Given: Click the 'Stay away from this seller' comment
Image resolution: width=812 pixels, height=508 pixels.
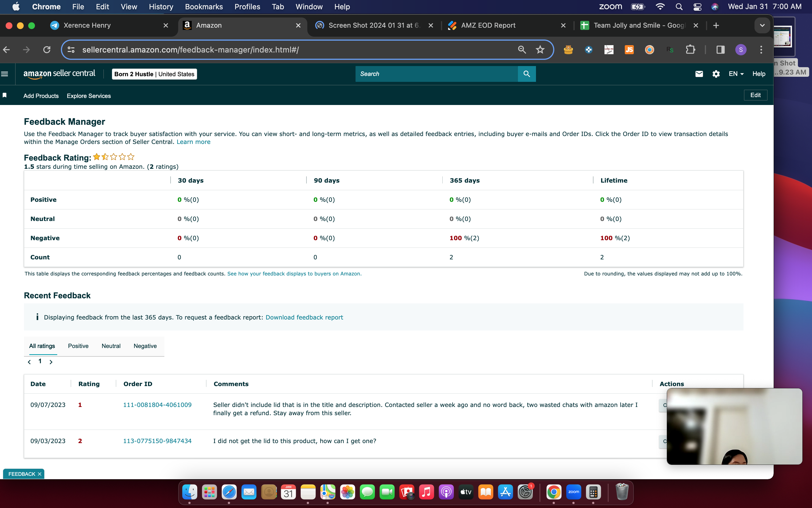Looking at the screenshot, I should [312, 413].
